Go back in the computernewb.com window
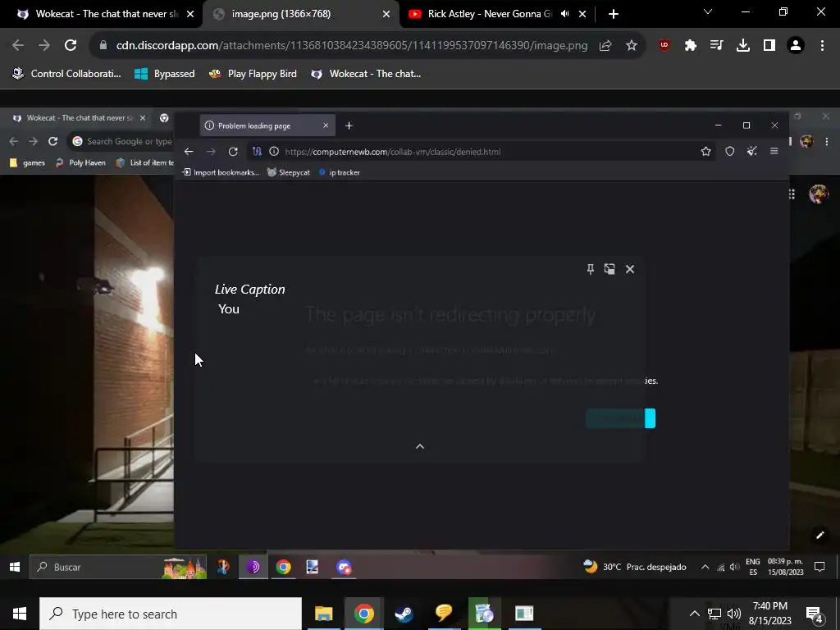 click(x=189, y=152)
